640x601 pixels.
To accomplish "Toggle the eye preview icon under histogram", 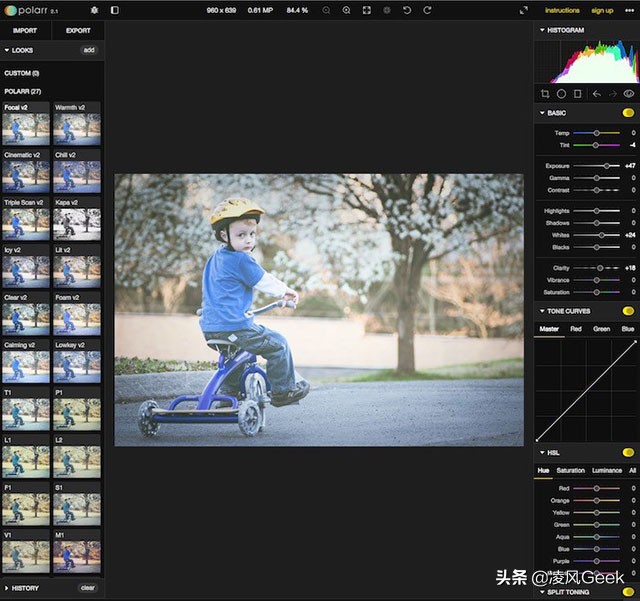I will 629,94.
